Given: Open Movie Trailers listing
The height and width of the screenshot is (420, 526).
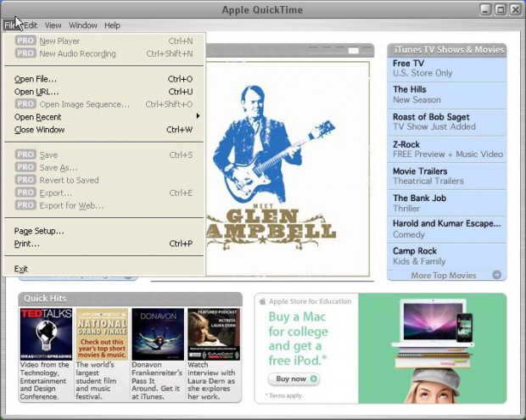Looking at the screenshot, I should click(447, 176).
